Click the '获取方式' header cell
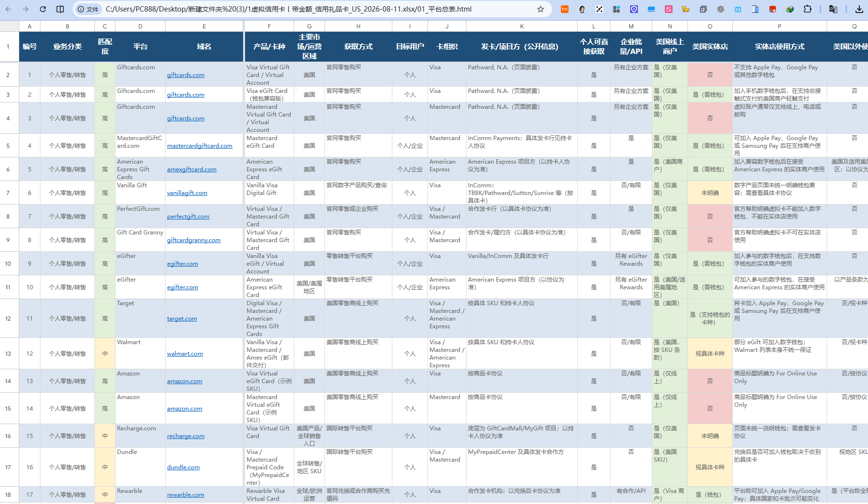This screenshot has width=868, height=504. [358, 47]
